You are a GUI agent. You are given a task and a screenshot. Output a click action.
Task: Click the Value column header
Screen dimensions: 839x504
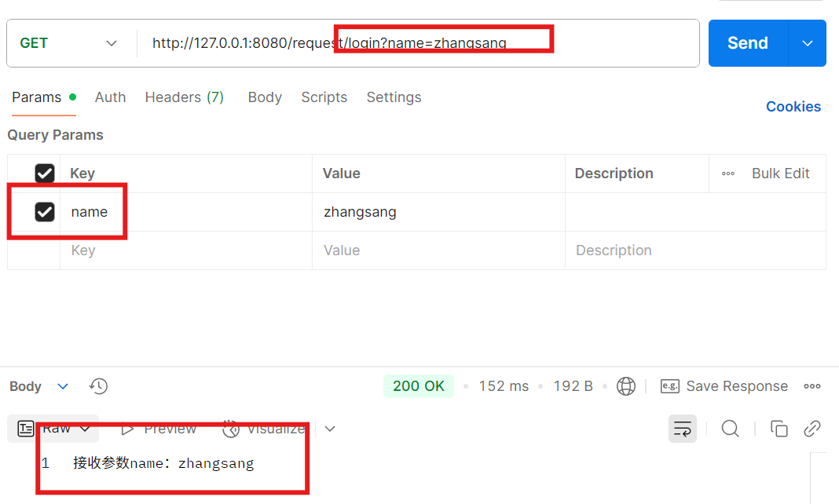342,173
